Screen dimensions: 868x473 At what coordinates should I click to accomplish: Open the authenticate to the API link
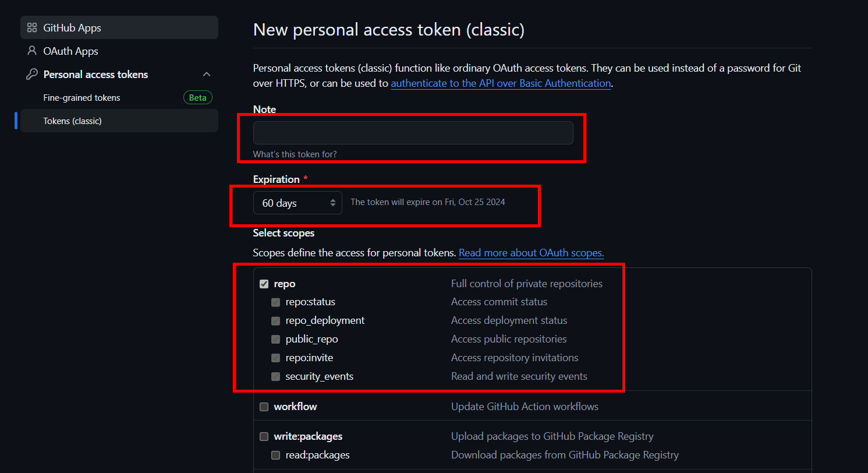[501, 83]
